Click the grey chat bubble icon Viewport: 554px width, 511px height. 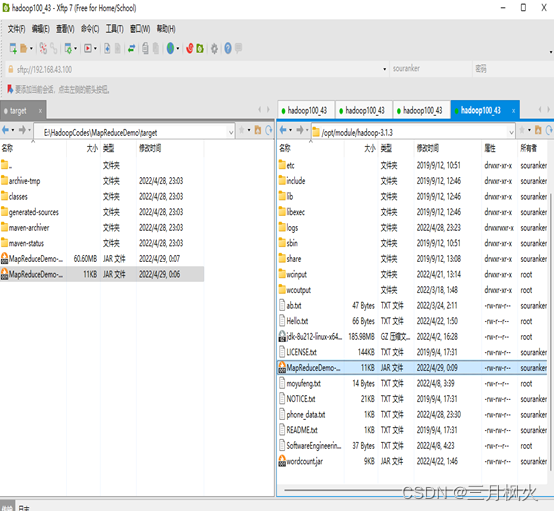[238, 48]
